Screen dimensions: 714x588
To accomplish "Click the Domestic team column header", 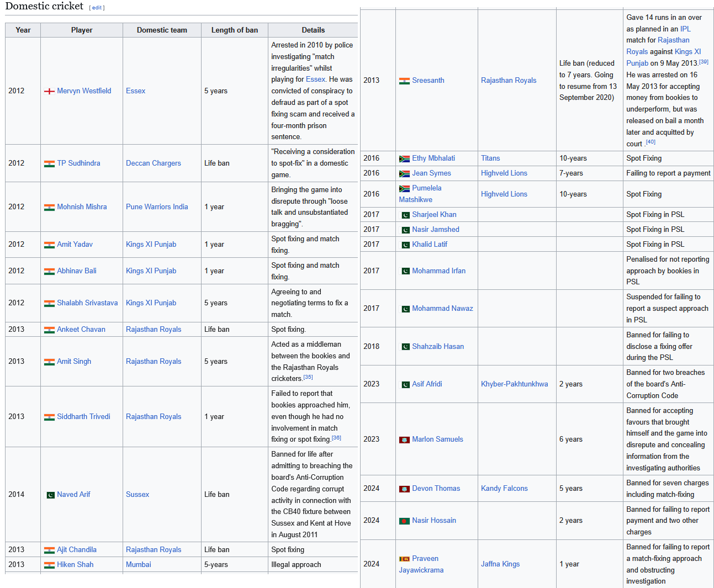I will pos(162,30).
